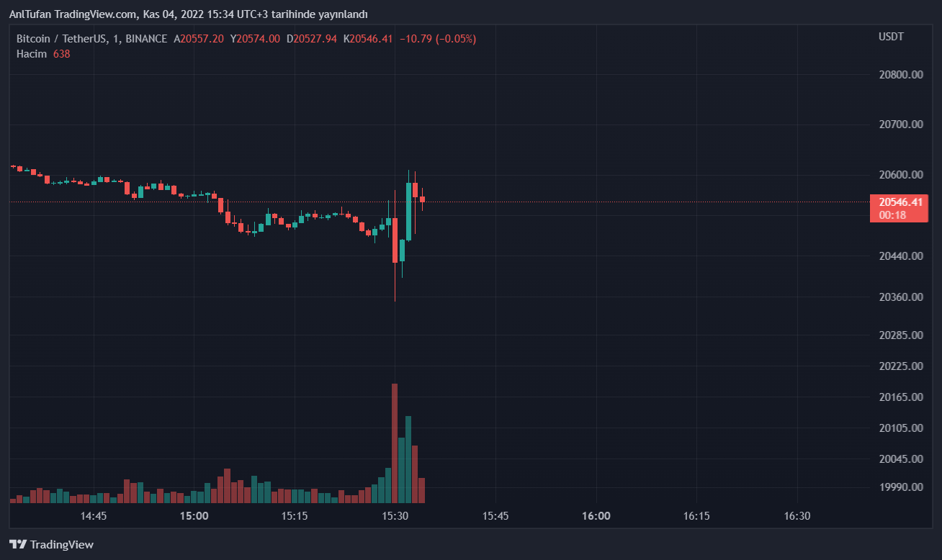942x560 pixels.
Task: Click the opening value A20557.20 in legend
Action: click(x=199, y=39)
